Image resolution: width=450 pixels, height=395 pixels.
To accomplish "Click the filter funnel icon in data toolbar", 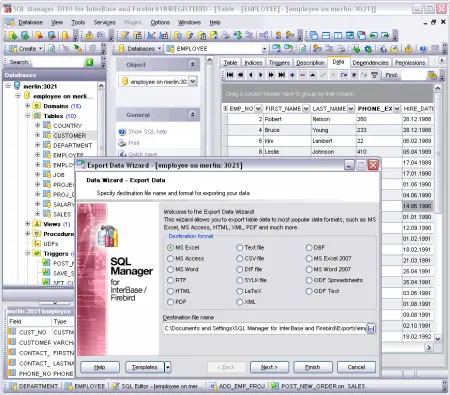I will [x=374, y=75].
